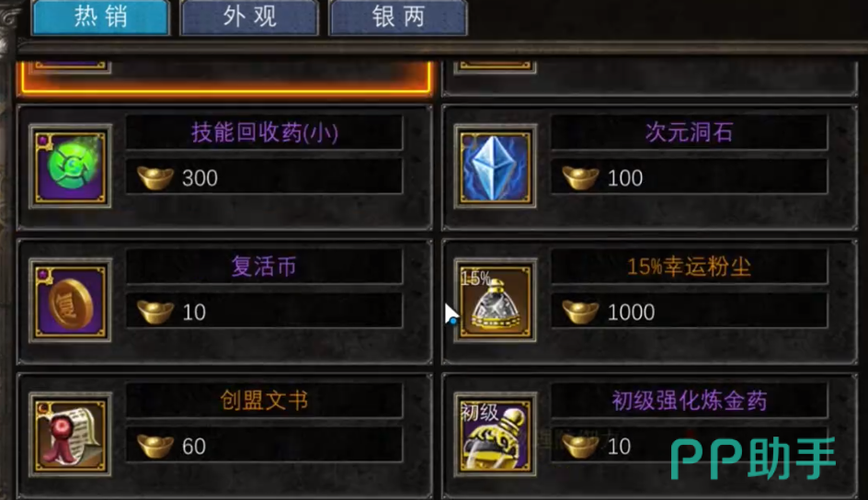Click the gold ingot beside price 300
Viewport: 868px width, 500px height.
pyautogui.click(x=155, y=178)
